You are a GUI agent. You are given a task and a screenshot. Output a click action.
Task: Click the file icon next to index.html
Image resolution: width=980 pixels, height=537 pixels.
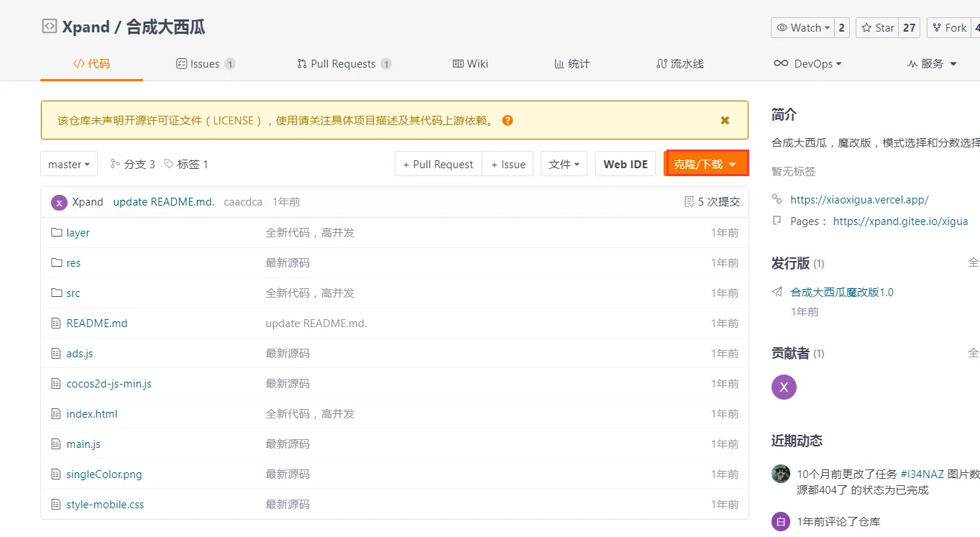pyautogui.click(x=57, y=414)
